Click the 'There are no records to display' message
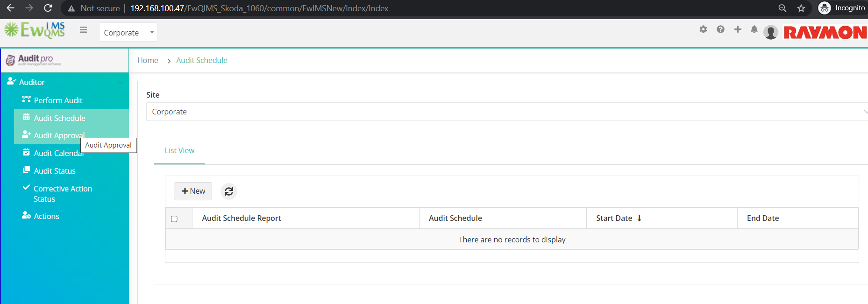868x304 pixels. 512,240
